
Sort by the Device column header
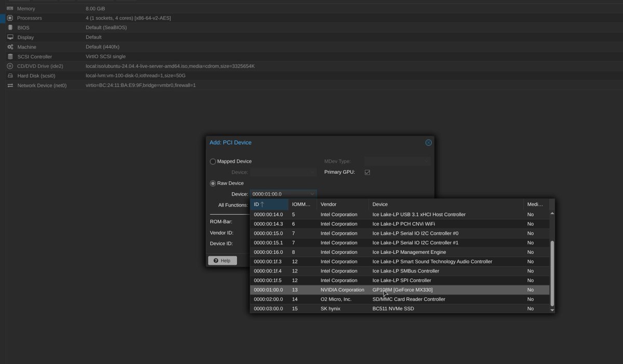click(446, 205)
